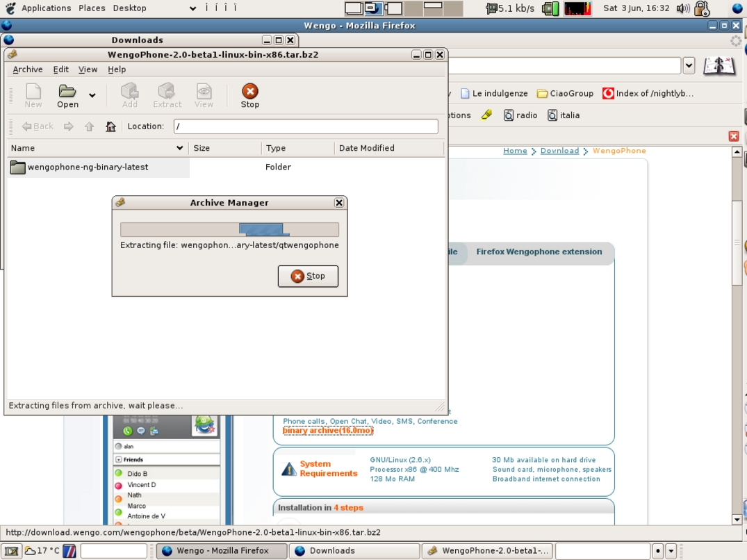This screenshot has width=747, height=560.
Task: Click the extraction progress bar
Action: click(229, 229)
